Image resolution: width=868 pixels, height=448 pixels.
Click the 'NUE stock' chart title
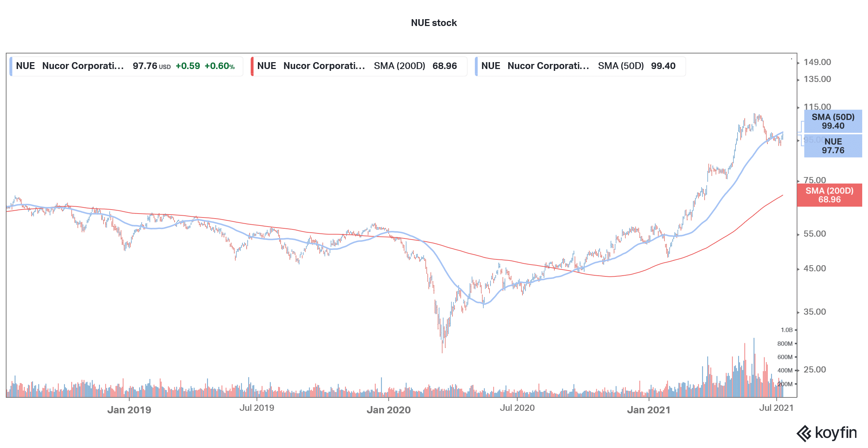[x=434, y=23]
